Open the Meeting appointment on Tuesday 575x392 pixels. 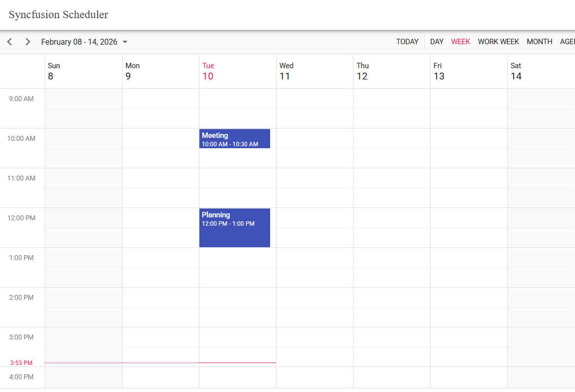234,139
